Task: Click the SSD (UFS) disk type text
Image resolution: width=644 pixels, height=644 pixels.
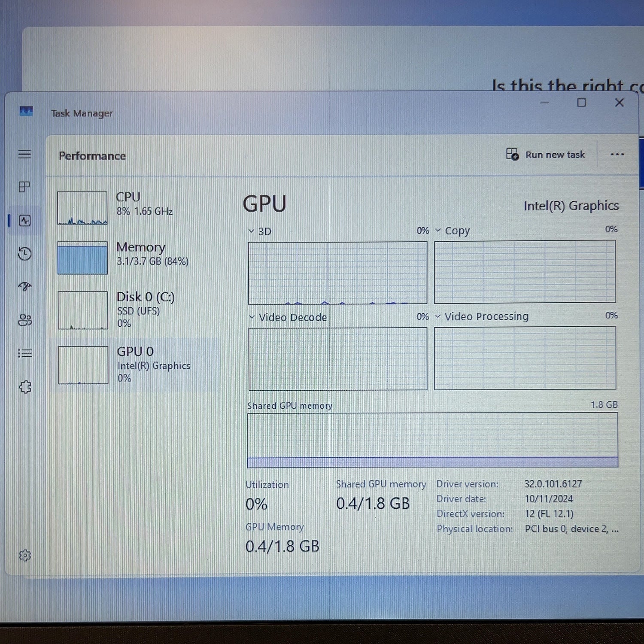Action: coord(138,311)
